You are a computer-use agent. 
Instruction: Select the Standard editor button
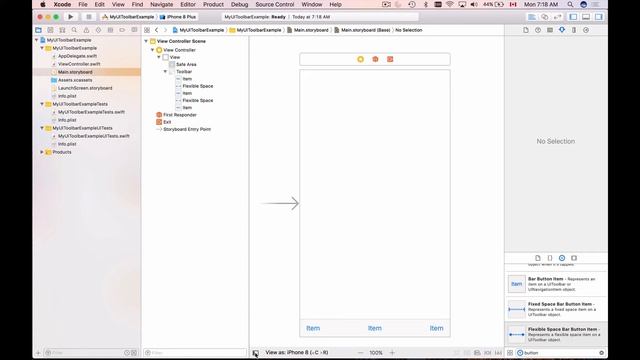532,17
